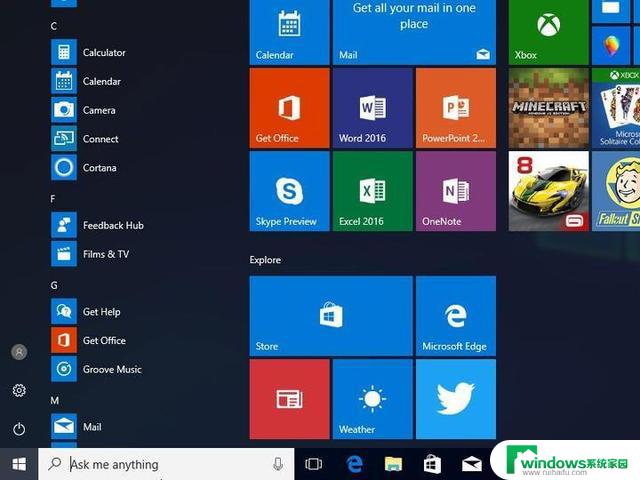Open the Mail live tile

coord(414,33)
